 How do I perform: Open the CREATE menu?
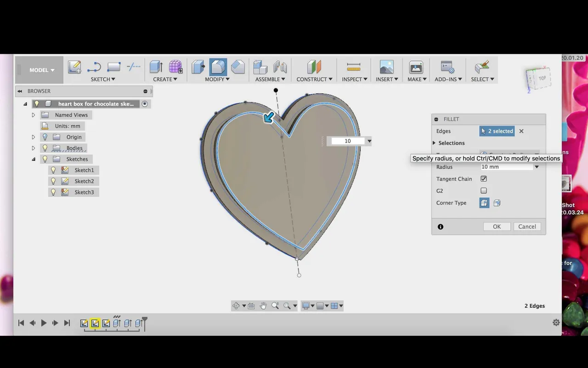coord(165,79)
